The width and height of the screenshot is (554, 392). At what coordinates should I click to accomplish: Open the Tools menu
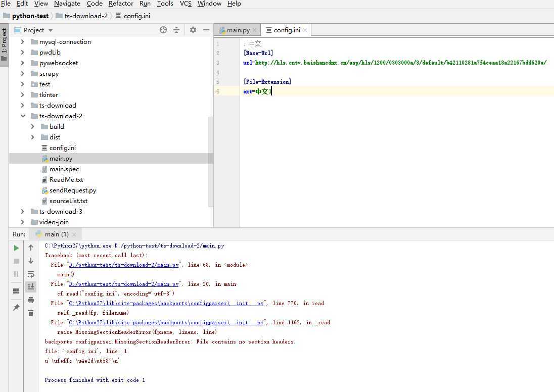tap(165, 4)
